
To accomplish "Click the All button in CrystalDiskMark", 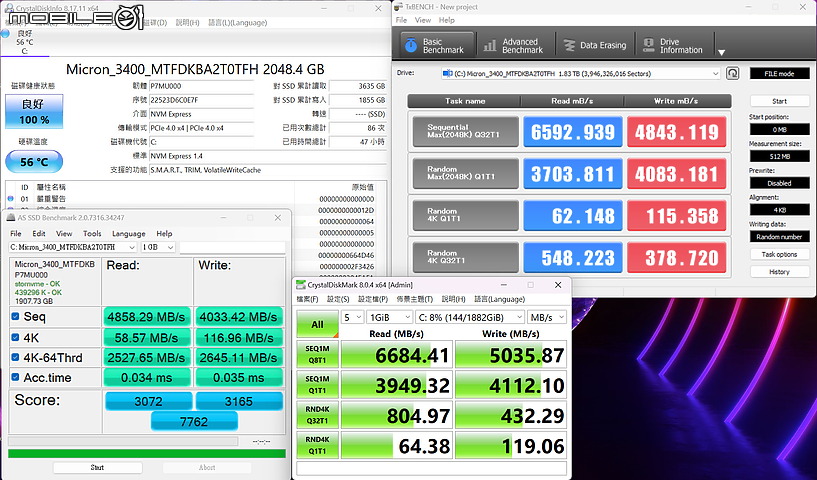I will click(317, 324).
